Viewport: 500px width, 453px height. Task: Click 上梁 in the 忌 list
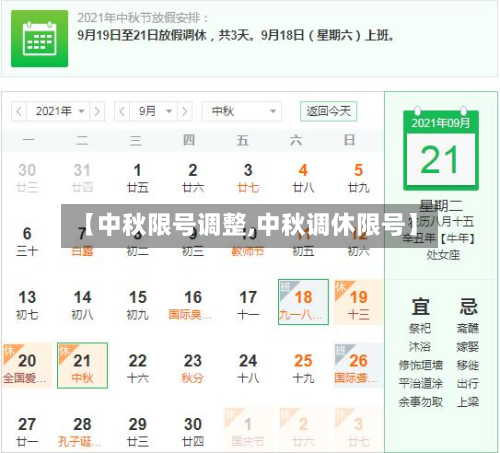(468, 402)
